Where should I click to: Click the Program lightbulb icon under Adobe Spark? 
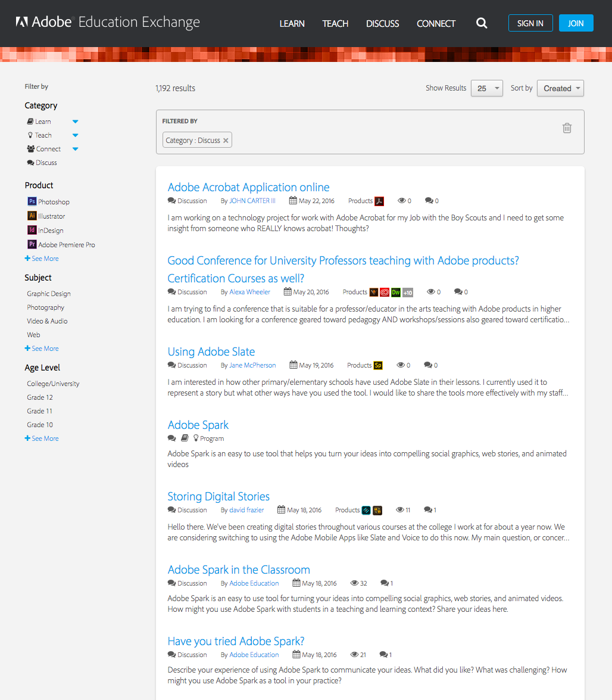coord(196,438)
